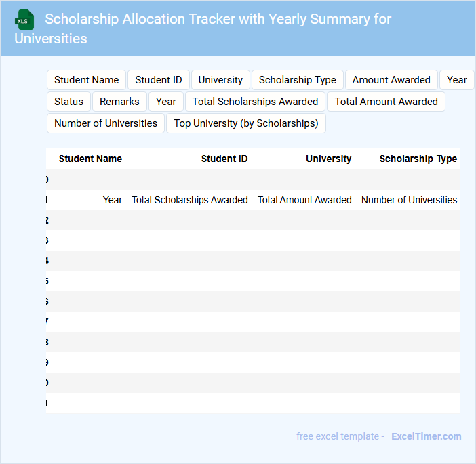Viewport: 476px width, 464px height.
Task: Click the green XLS file icon
Action: coord(24,20)
